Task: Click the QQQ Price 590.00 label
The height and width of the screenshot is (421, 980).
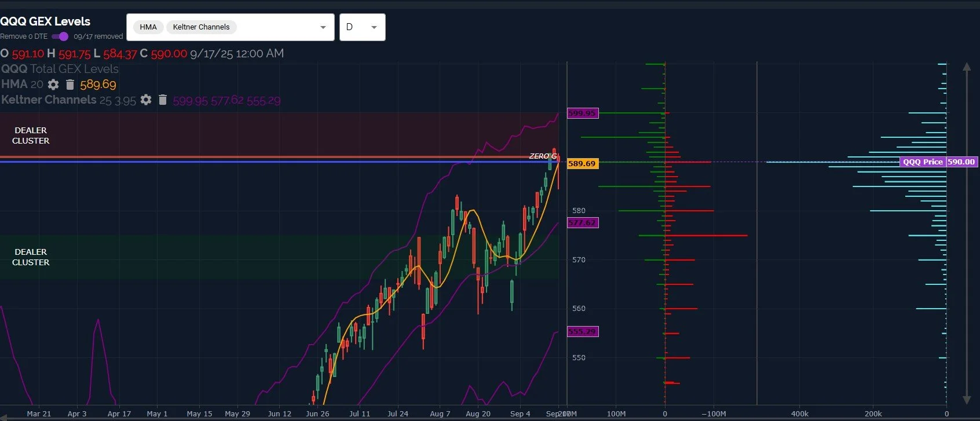Action: 938,162
